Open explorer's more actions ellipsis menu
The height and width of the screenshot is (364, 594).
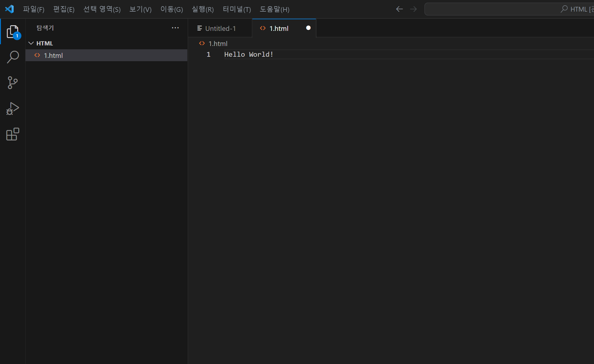(x=175, y=28)
